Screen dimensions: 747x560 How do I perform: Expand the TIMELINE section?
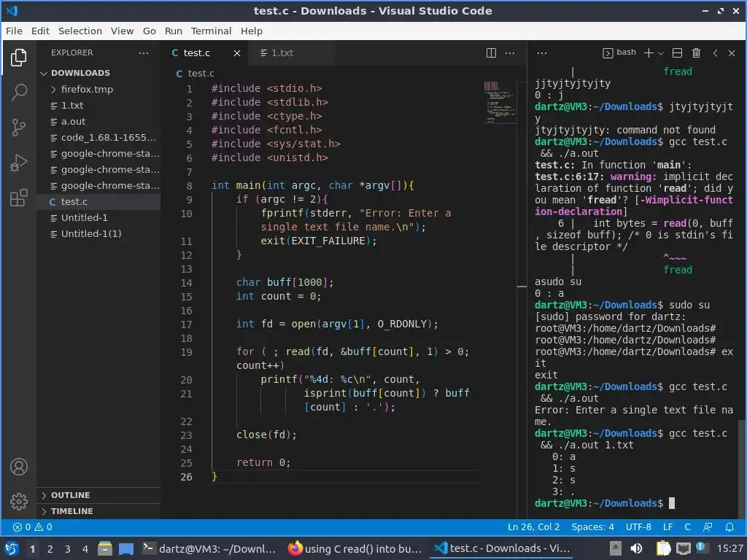99,511
